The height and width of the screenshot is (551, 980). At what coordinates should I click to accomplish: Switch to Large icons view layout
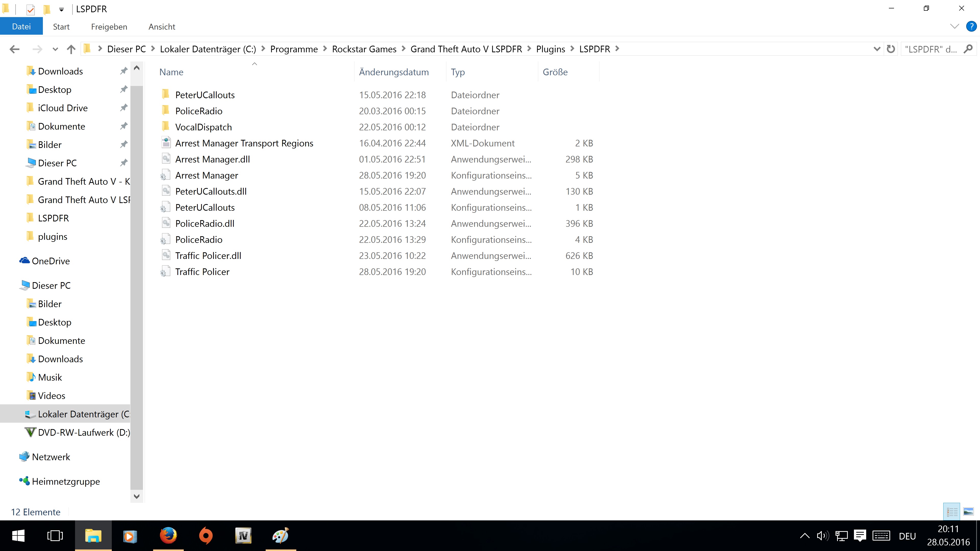[968, 512]
